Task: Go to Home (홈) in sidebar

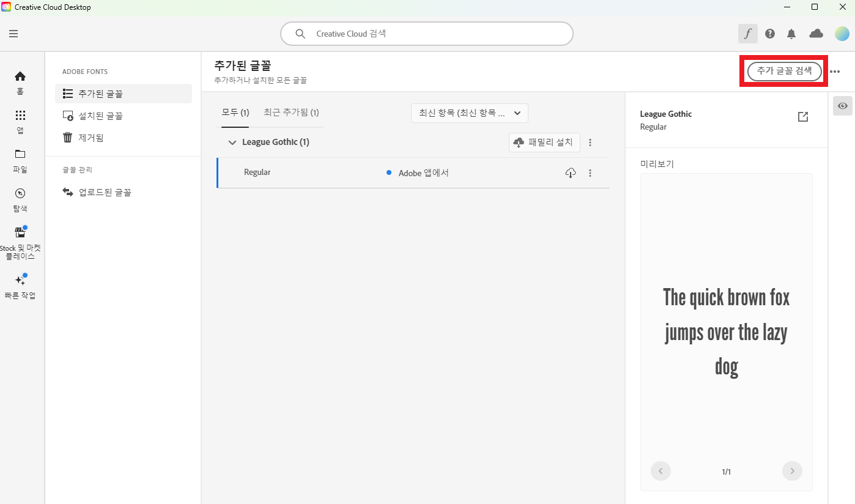Action: 20,82
